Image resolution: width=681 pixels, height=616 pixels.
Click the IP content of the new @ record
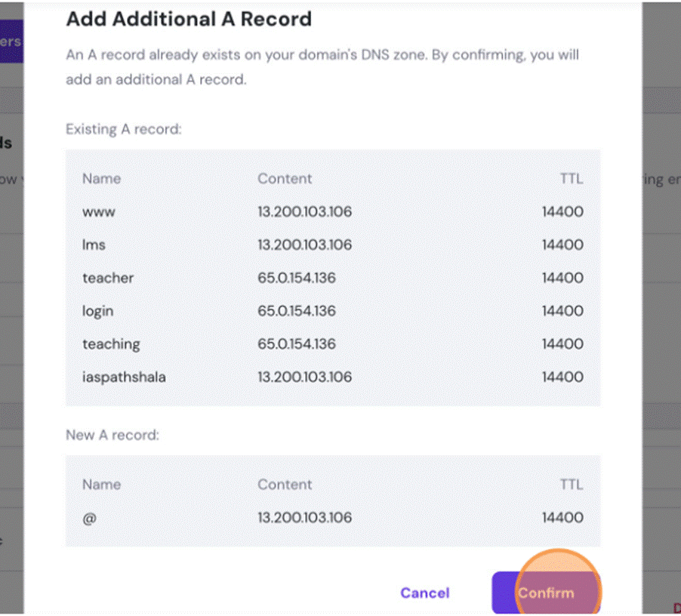[x=304, y=518]
